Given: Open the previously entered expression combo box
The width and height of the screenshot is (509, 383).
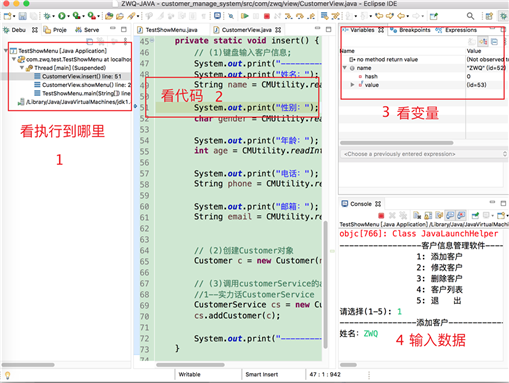Looking at the screenshot, I should [x=424, y=154].
